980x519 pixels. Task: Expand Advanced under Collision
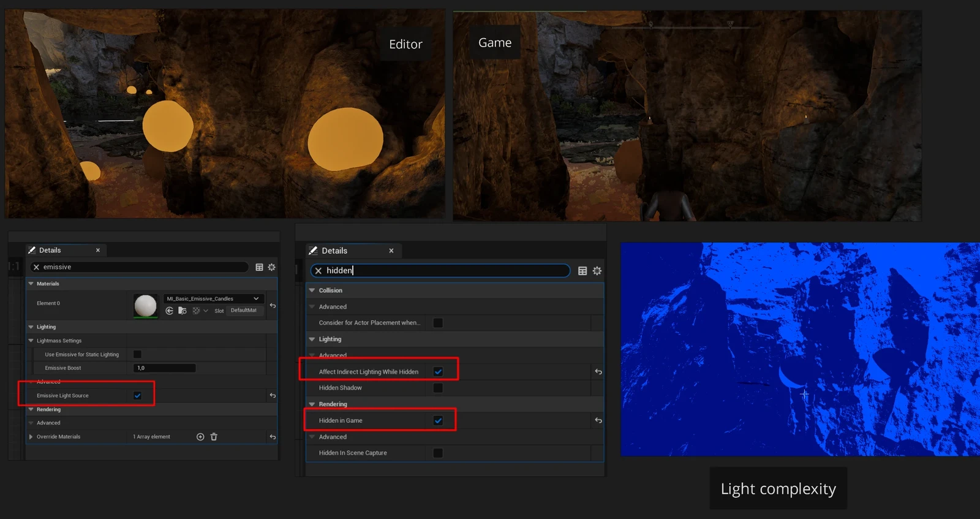[312, 307]
